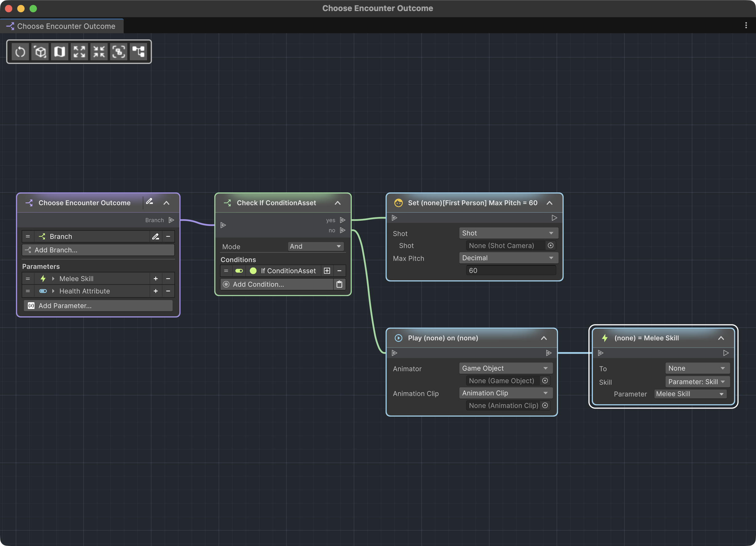Click the input port of Check If ConditionAsset

[x=223, y=225]
